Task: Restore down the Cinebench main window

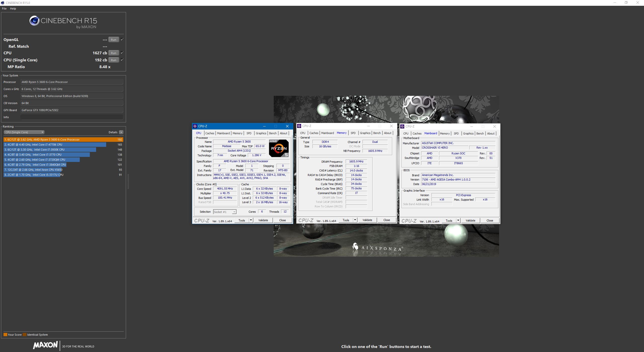Action: pos(626,3)
